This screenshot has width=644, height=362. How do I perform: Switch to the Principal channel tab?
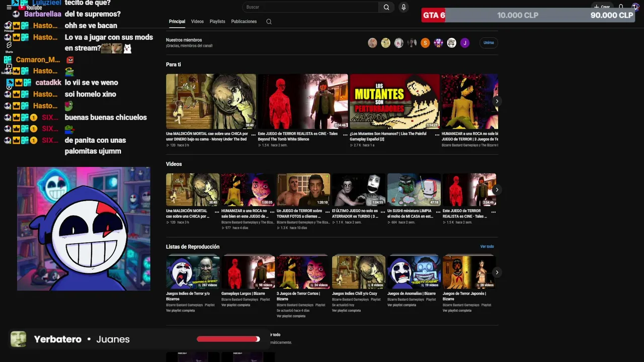tap(177, 22)
